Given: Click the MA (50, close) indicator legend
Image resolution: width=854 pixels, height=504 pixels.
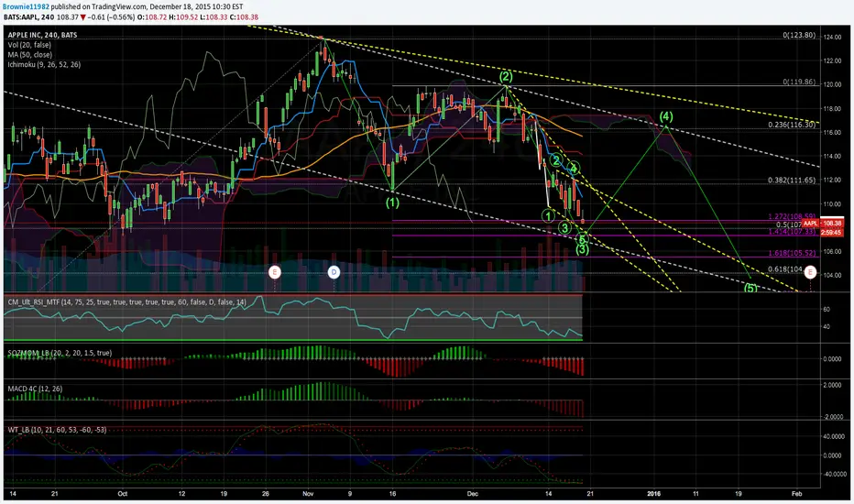Looking at the screenshot, I should point(30,54).
